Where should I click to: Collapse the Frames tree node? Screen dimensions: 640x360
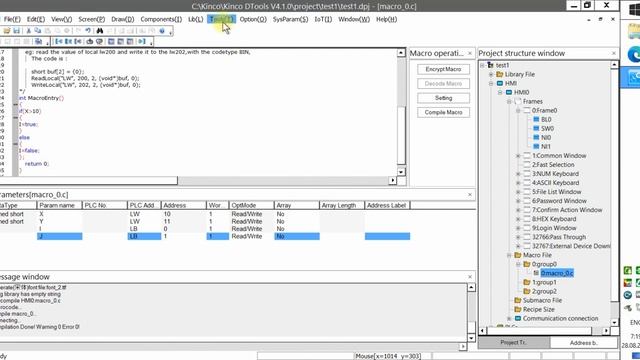pos(509,101)
